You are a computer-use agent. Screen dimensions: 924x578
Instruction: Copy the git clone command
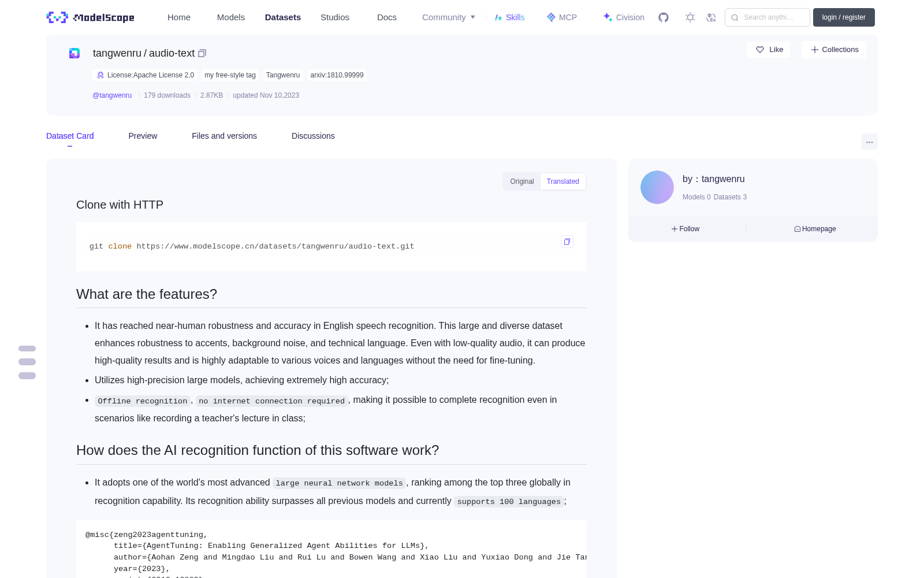pyautogui.click(x=567, y=242)
